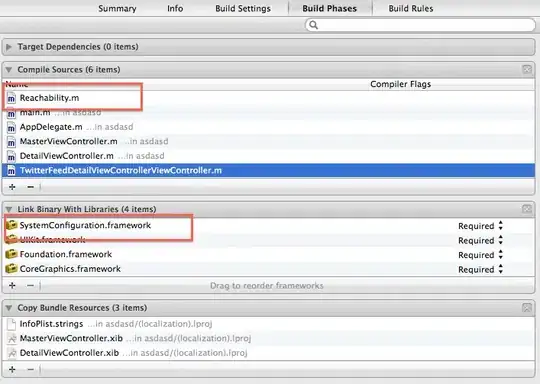Select the InfoPlist.strings resource row
Image resolution: width=540 pixels, height=384 pixels.
click(x=269, y=324)
